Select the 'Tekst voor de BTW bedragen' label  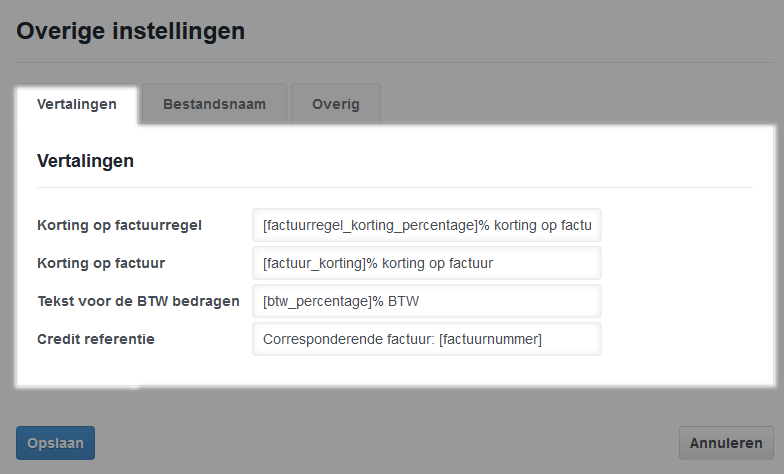pyautogui.click(x=138, y=301)
